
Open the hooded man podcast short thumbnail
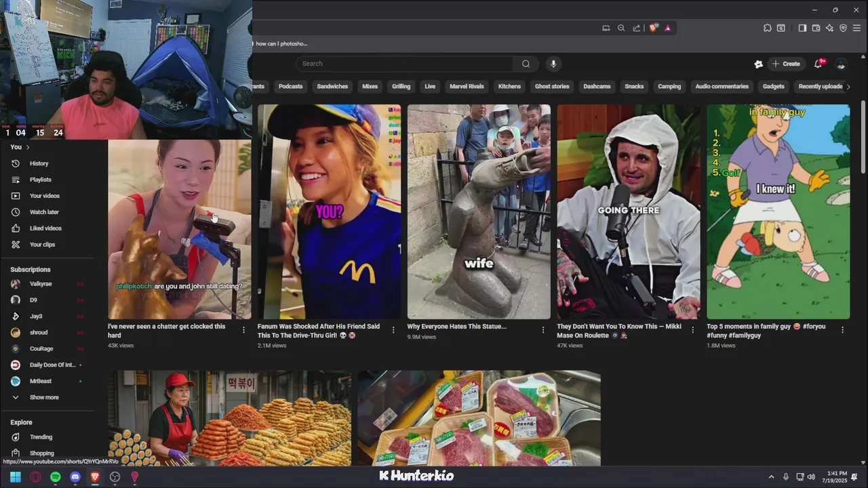[x=629, y=211]
